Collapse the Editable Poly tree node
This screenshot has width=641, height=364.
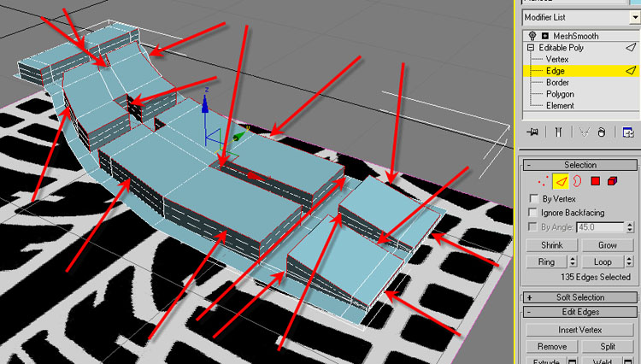(531, 48)
